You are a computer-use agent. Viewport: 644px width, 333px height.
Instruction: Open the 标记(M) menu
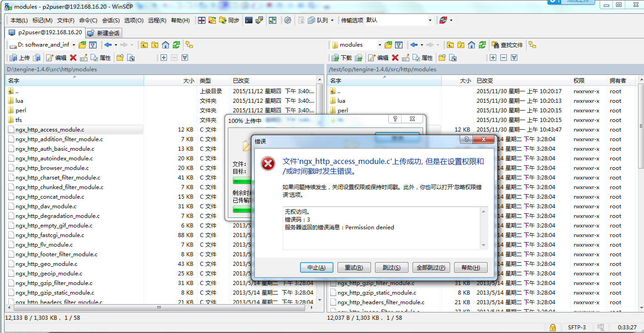42,21
